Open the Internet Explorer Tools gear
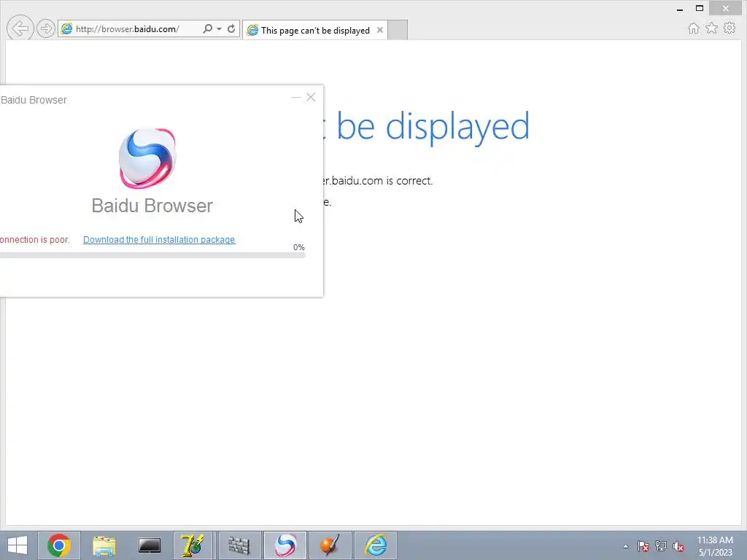 coord(729,28)
